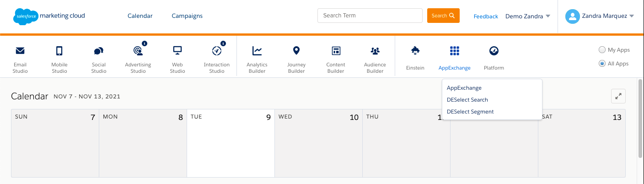Open Web Studio monitor icon
This screenshot has height=184, width=644.
tap(177, 50)
